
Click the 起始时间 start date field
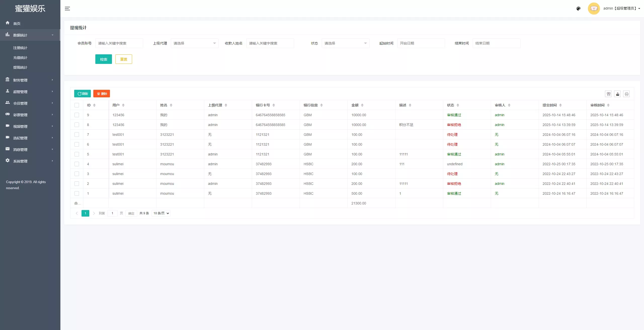pyautogui.click(x=421, y=43)
